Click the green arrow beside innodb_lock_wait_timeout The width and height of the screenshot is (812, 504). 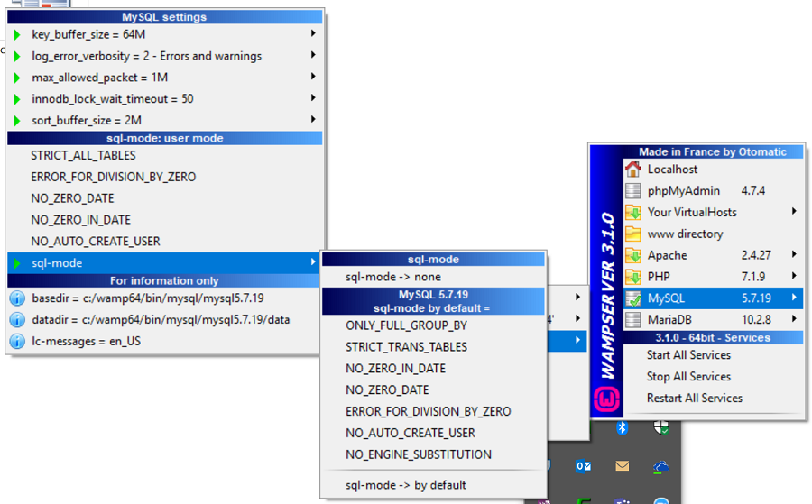17,99
